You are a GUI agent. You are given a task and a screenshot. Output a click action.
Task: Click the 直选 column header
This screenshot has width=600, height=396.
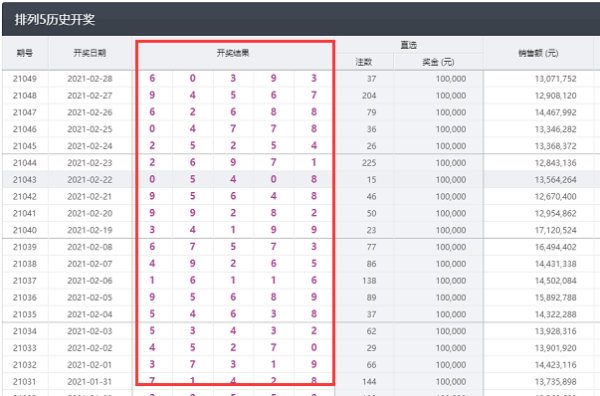click(x=408, y=45)
